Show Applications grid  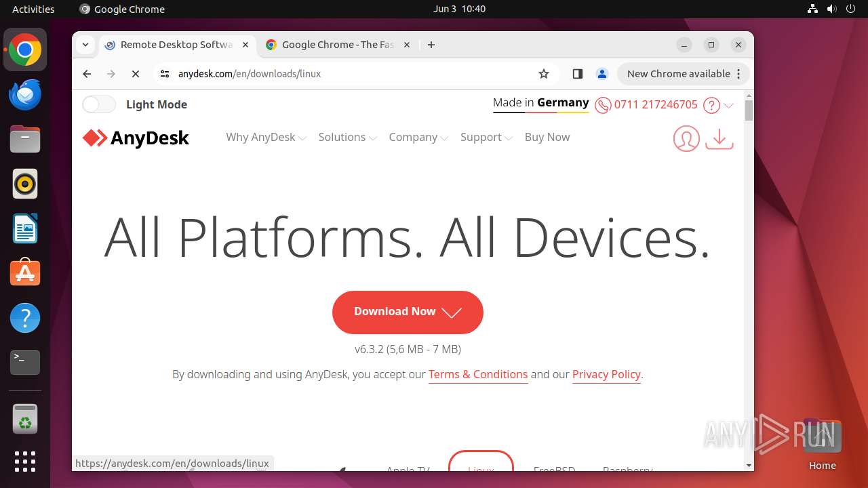[25, 462]
